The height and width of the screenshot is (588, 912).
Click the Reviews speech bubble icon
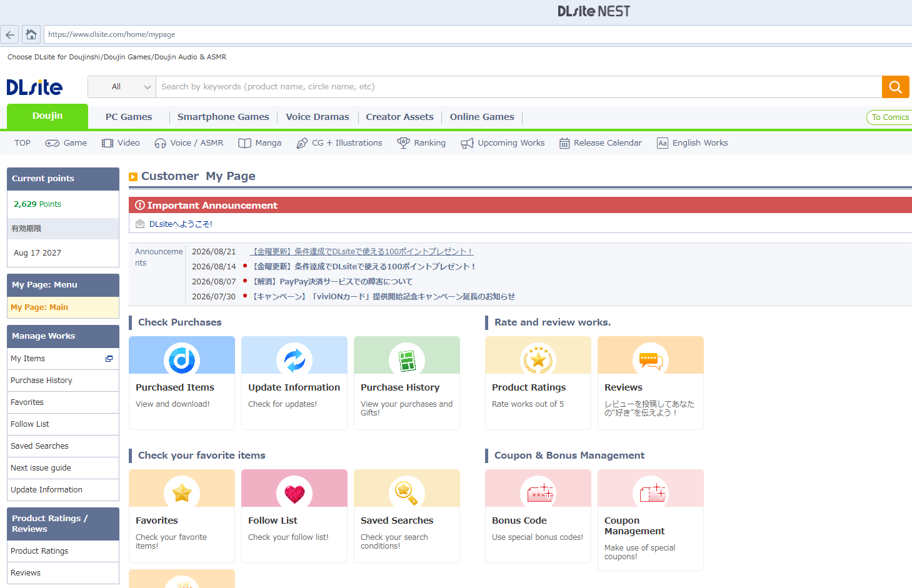coord(651,360)
